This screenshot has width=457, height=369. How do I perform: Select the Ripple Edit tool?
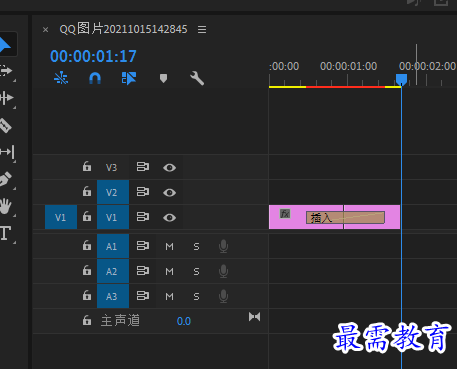6,98
